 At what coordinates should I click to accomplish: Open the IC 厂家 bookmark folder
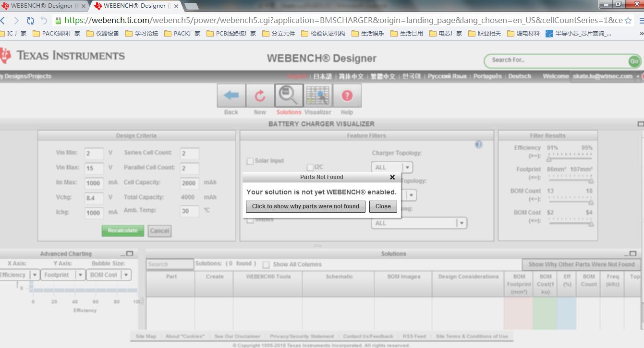coord(13,34)
